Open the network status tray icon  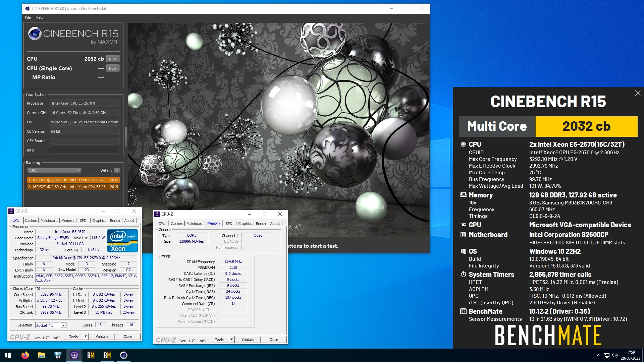[x=607, y=355]
